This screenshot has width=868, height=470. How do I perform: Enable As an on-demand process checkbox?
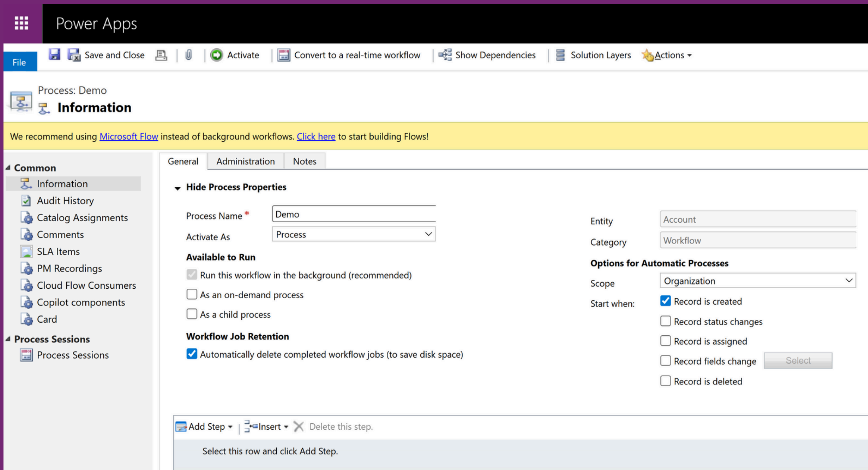point(192,294)
